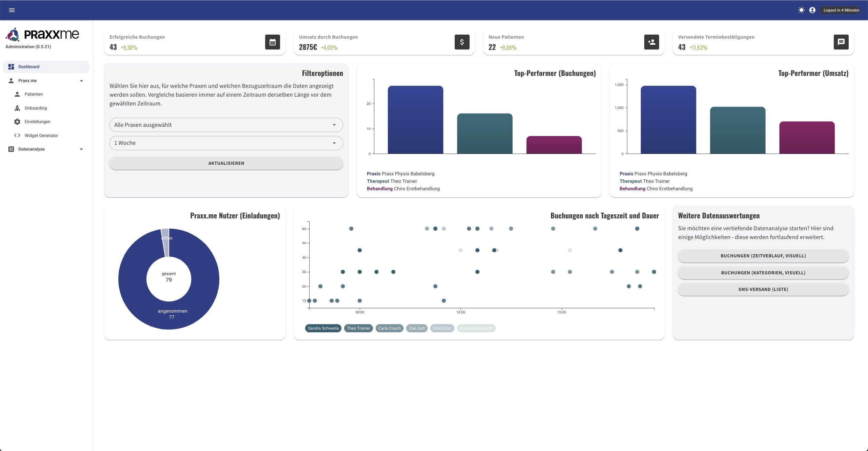Collapse the Praxx.me sidebar section
This screenshot has width=868, height=451.
81,80
